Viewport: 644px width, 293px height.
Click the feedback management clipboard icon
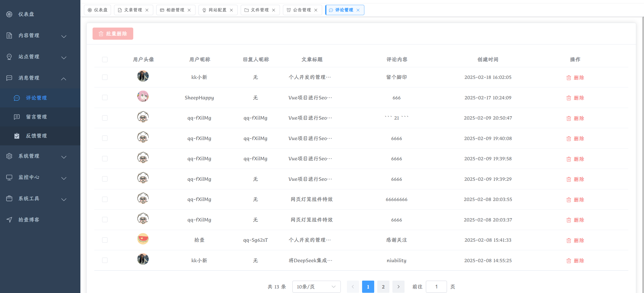tap(17, 136)
